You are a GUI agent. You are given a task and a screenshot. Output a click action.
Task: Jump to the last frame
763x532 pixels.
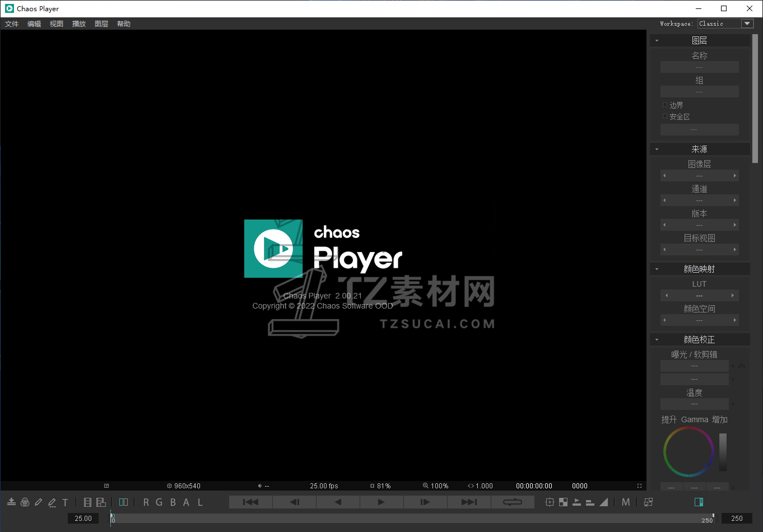pyautogui.click(x=469, y=502)
